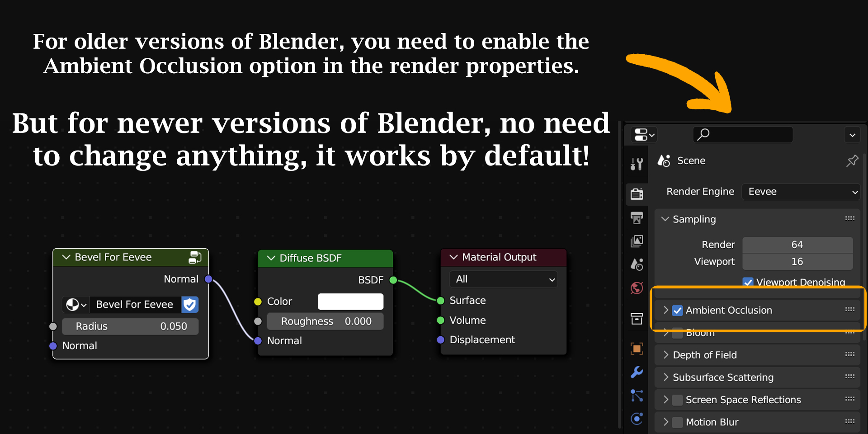Click node group icon on Bevel For Eevee header
The width and height of the screenshot is (868, 434).
(x=195, y=257)
